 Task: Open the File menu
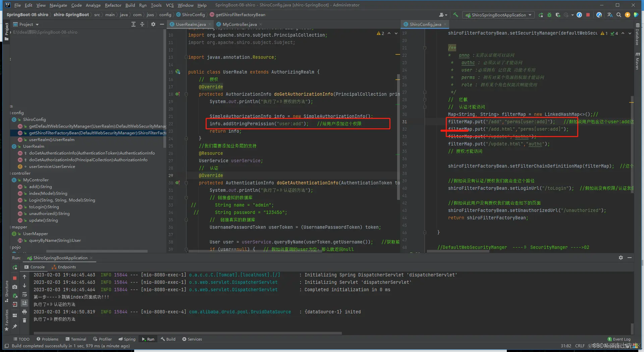tap(17, 5)
